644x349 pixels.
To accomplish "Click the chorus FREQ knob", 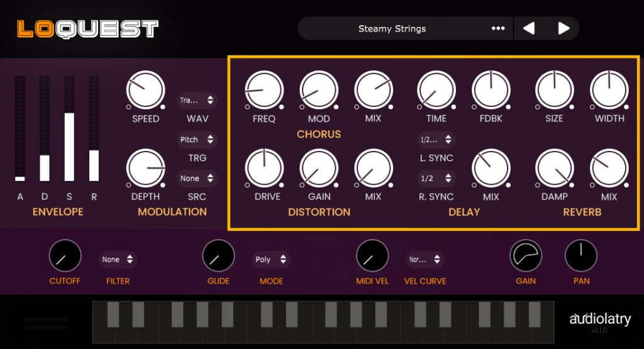I will click(264, 90).
